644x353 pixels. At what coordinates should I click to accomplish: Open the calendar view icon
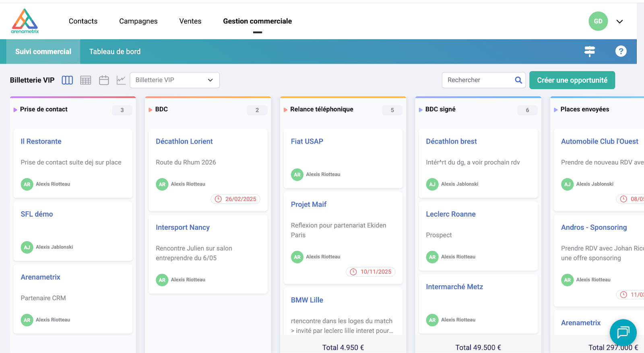point(104,80)
